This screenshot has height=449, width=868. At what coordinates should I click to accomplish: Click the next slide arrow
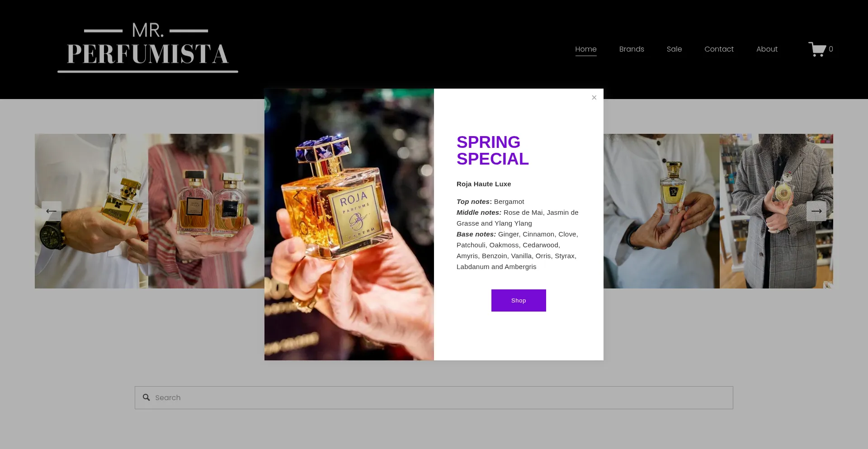(816, 211)
